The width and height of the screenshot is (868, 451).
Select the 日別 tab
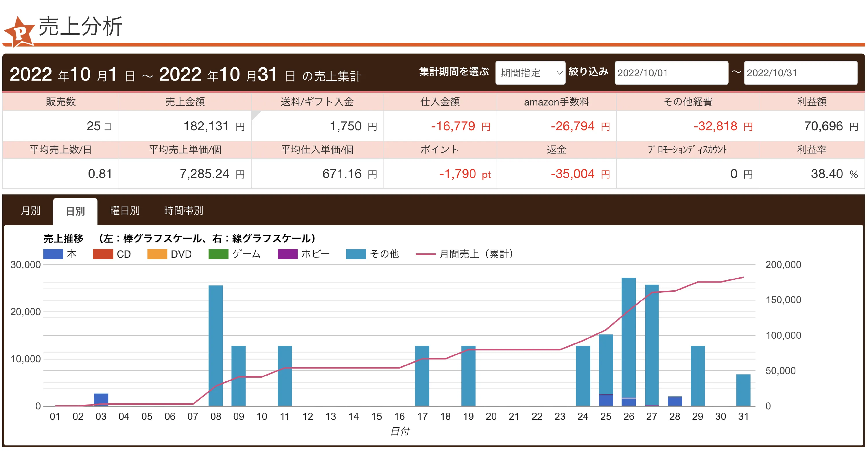75,211
